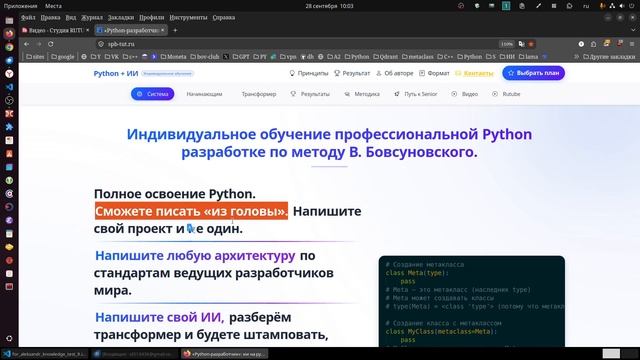Reset the 150% zoom badge
The width and height of the screenshot is (640, 360).
click(507, 44)
